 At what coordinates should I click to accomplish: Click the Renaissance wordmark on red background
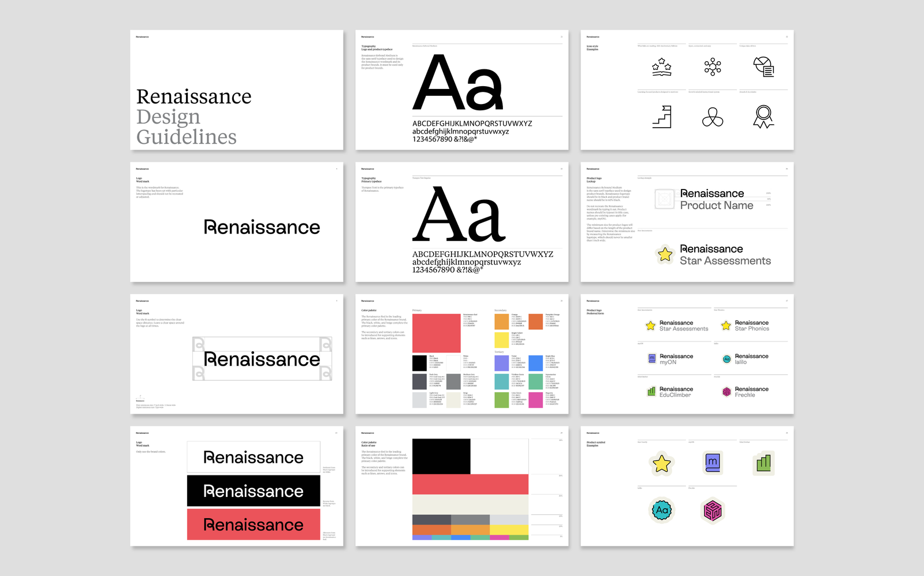pyautogui.click(x=254, y=525)
